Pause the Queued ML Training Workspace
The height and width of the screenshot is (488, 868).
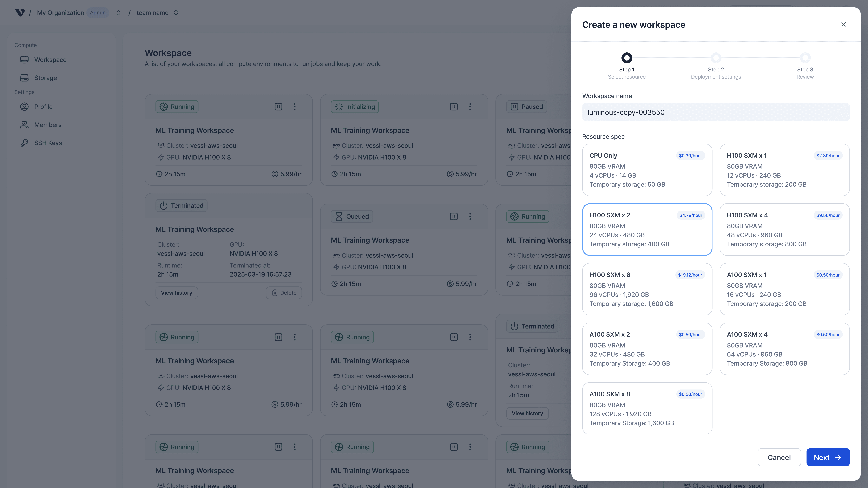click(x=454, y=216)
